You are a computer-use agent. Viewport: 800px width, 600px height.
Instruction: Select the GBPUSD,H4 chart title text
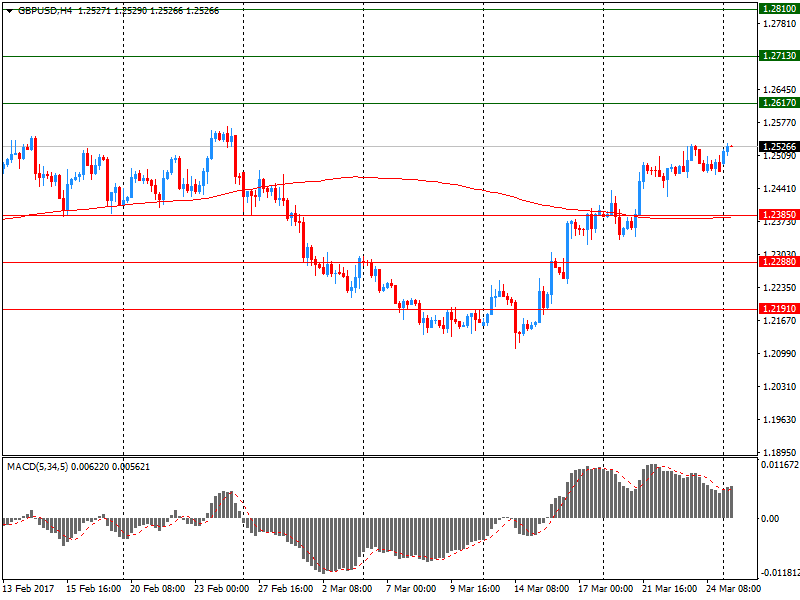pyautogui.click(x=45, y=11)
